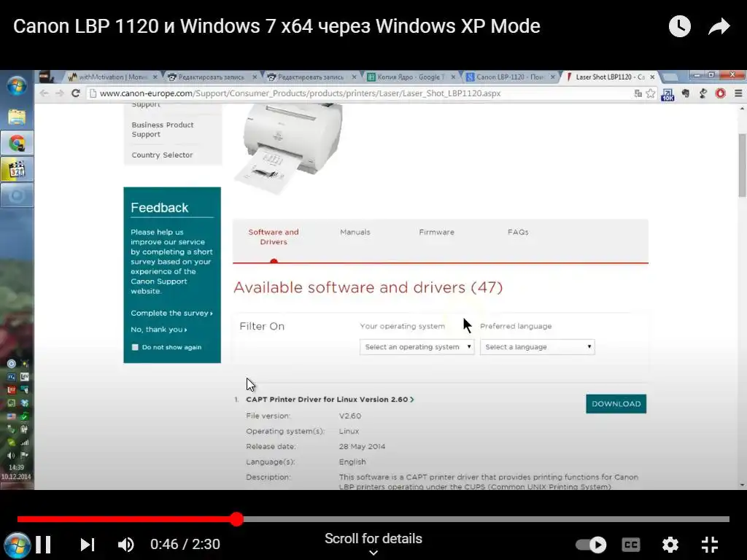
Task: Exit full screen mode
Action: click(710, 544)
